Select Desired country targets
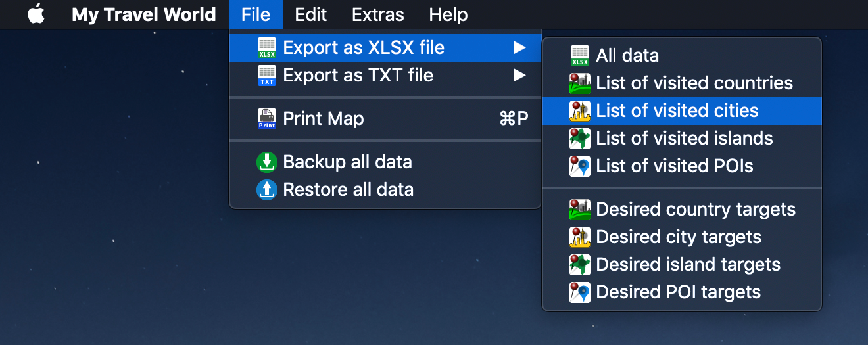Image resolution: width=868 pixels, height=345 pixels. (x=682, y=210)
